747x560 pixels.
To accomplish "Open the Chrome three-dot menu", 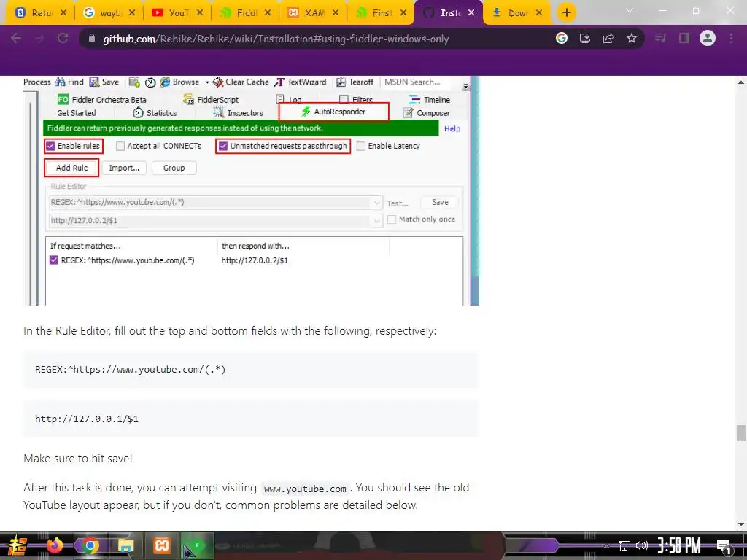I will (x=731, y=38).
